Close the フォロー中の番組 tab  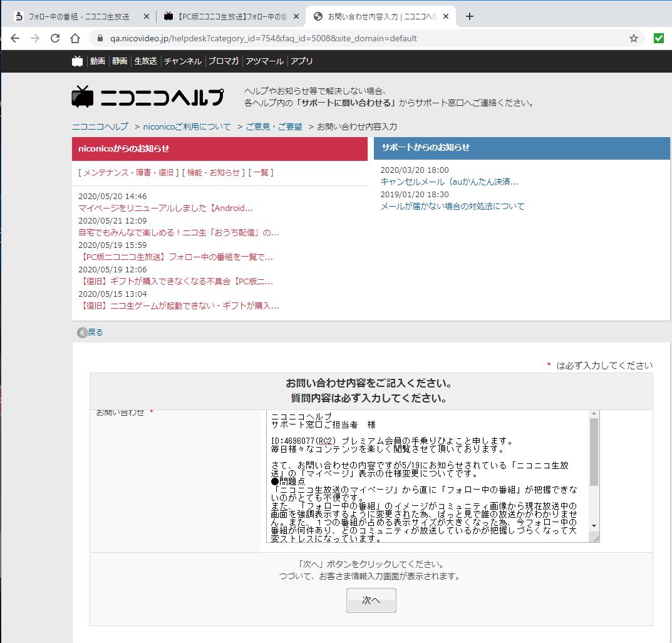coord(146,16)
